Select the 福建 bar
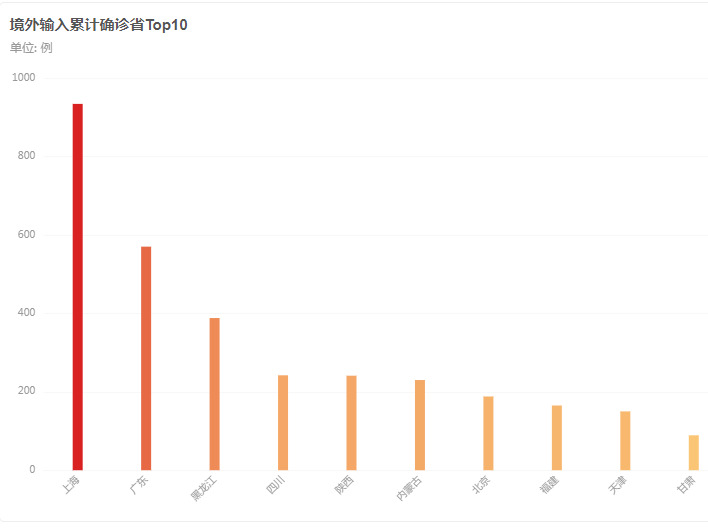Image resolution: width=708 pixels, height=531 pixels. [x=557, y=438]
